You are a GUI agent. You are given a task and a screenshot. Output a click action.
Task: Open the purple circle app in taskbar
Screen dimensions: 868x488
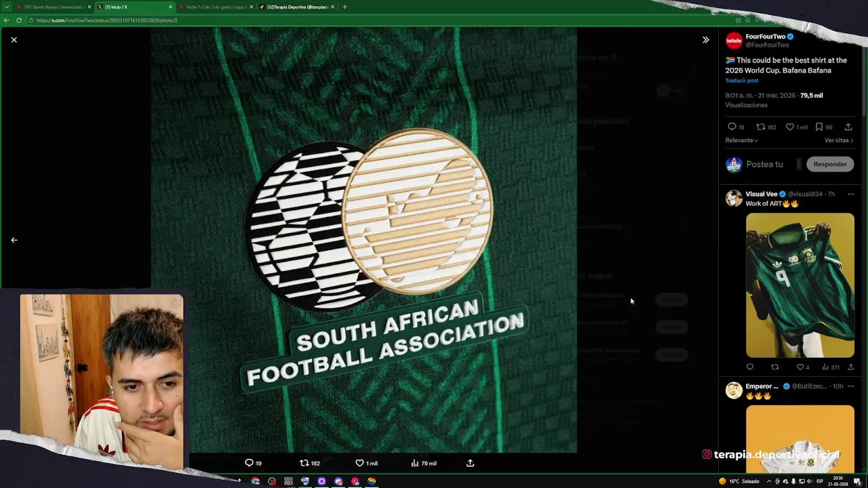pos(321,481)
